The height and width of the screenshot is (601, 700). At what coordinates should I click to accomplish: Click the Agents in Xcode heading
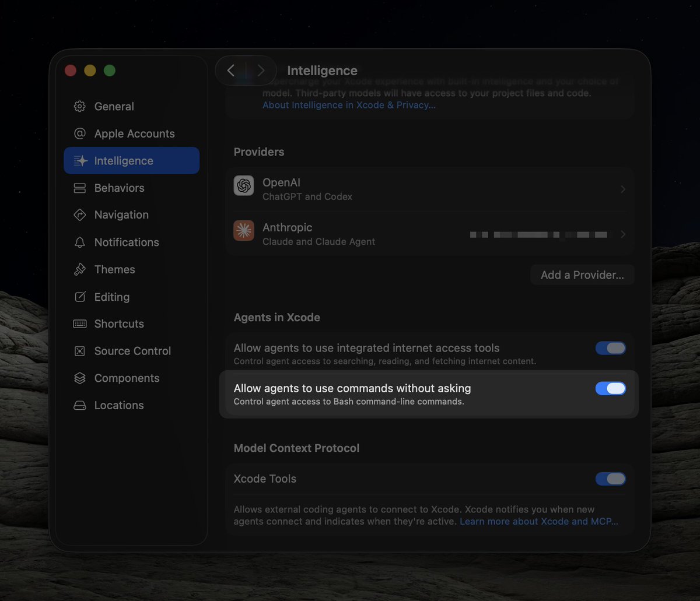[x=277, y=318]
